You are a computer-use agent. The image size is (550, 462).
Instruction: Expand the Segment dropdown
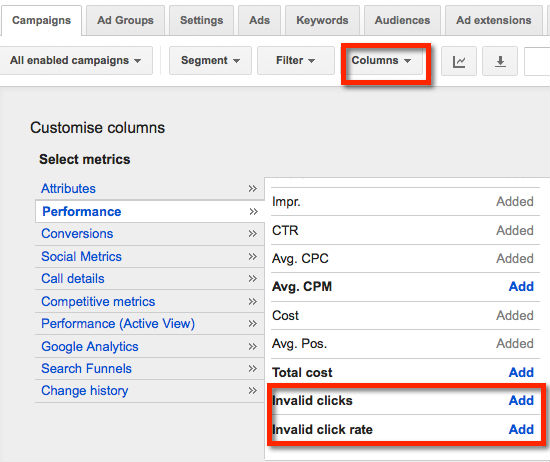(210, 60)
